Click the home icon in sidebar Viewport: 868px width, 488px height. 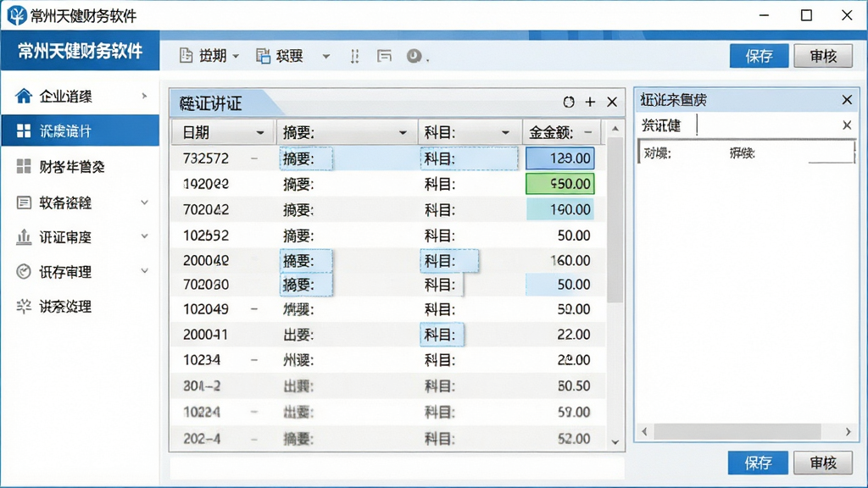[24, 97]
